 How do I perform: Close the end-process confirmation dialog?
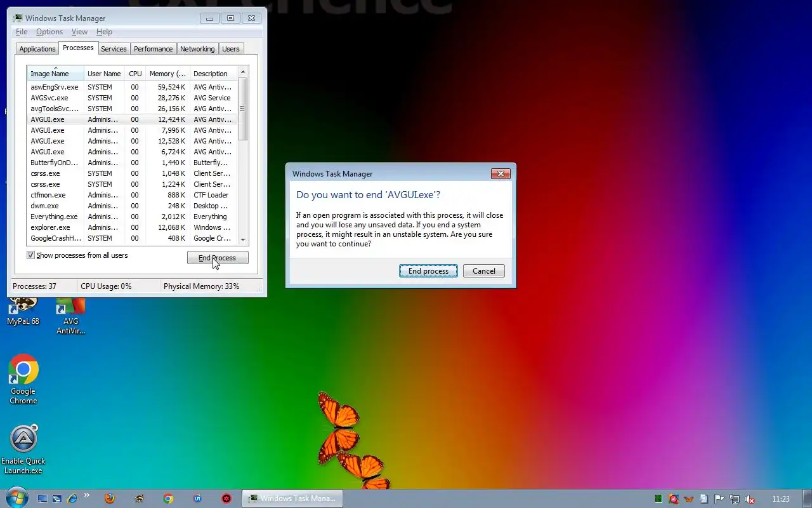tap(501, 173)
